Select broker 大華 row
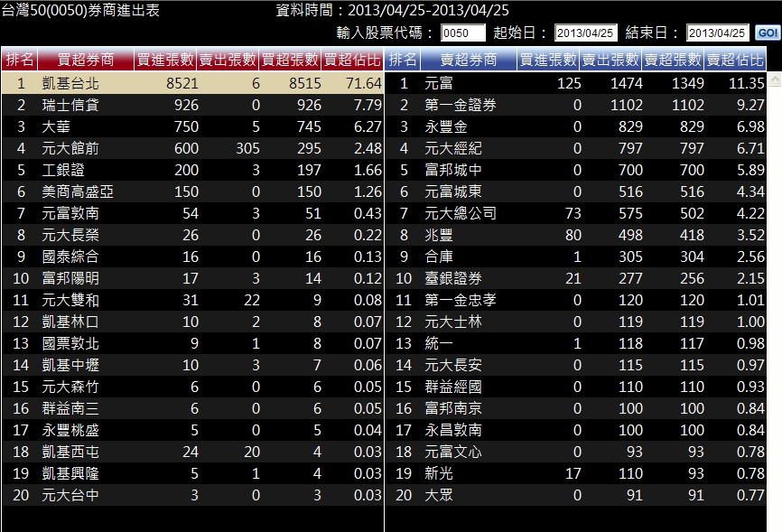 click(192, 126)
